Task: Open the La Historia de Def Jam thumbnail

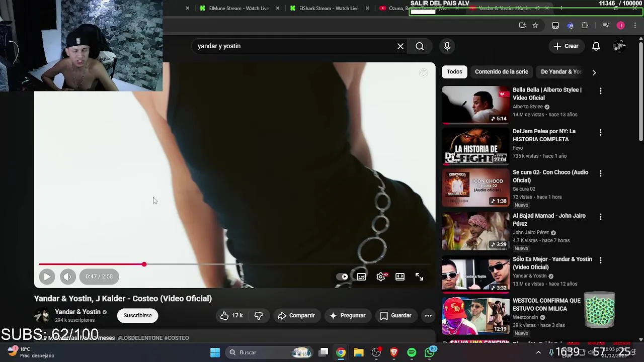Action: (x=475, y=146)
